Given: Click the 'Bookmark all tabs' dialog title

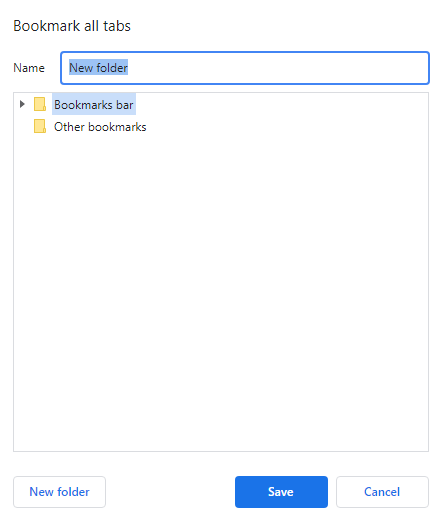Looking at the screenshot, I should pyautogui.click(x=72, y=26).
